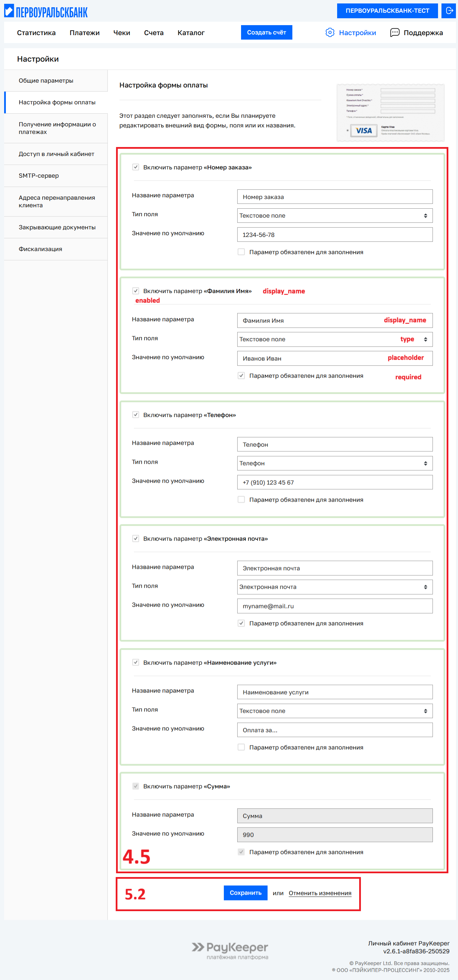Expand the «Телефон» field type dropdown
The width and height of the screenshot is (458, 980).
pyautogui.click(x=334, y=463)
